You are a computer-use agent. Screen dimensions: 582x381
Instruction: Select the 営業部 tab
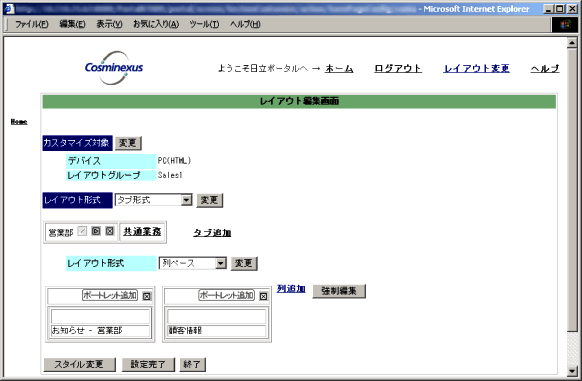coord(61,233)
